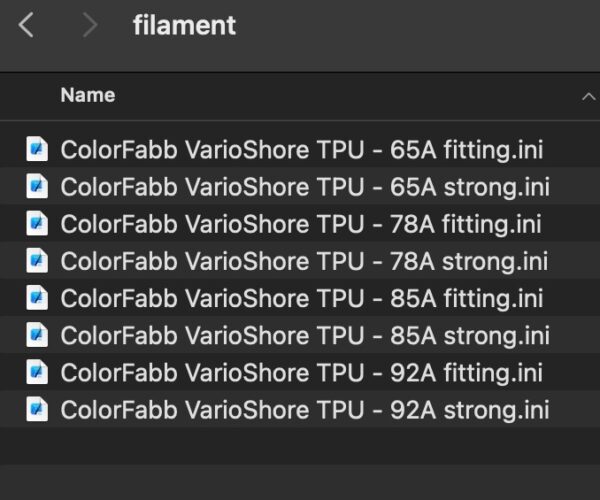Sort files by the Name column header
Image resolution: width=600 pixels, height=500 pixels.
88,95
